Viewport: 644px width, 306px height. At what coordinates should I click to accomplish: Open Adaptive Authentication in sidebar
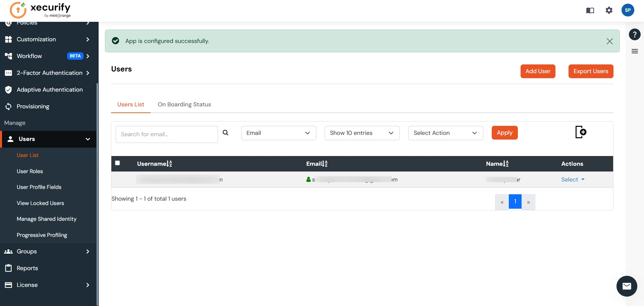pyautogui.click(x=50, y=90)
